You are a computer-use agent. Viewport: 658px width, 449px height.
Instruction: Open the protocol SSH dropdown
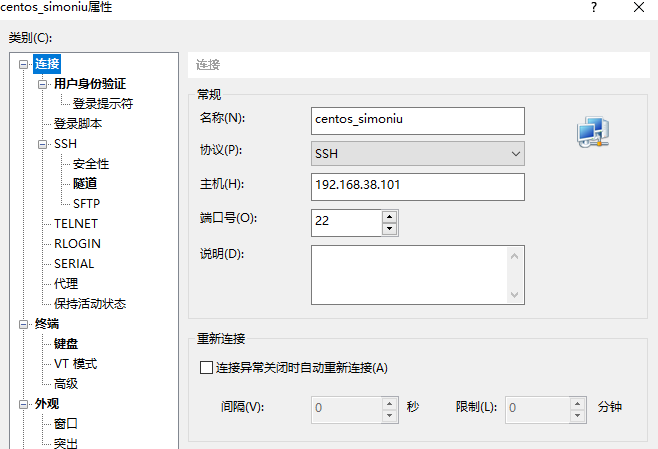418,153
